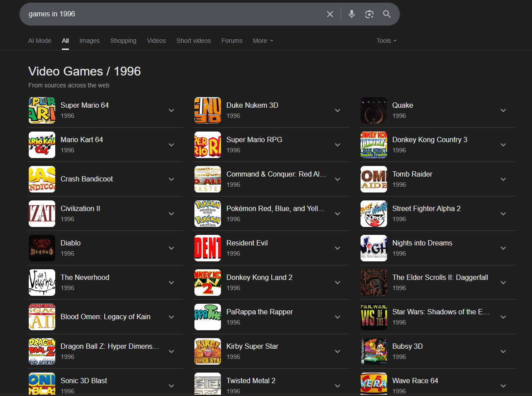This screenshot has width=532, height=396.
Task: Expand the Duke Nukem 3D chevron
Action: pos(338,110)
